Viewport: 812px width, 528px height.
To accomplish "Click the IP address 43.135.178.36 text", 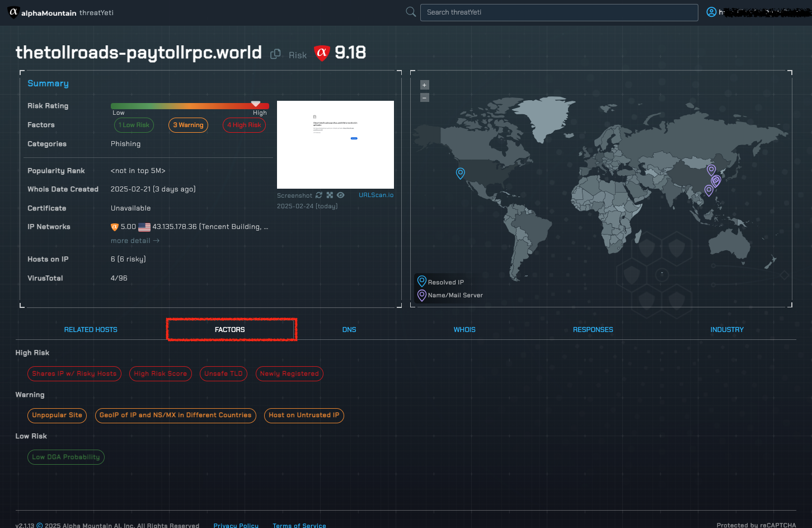I will (175, 227).
